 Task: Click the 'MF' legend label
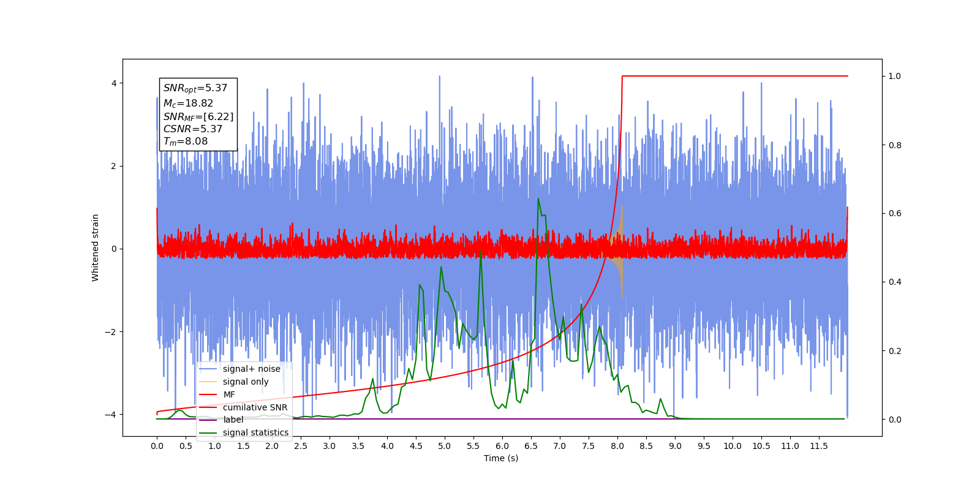tap(229, 394)
